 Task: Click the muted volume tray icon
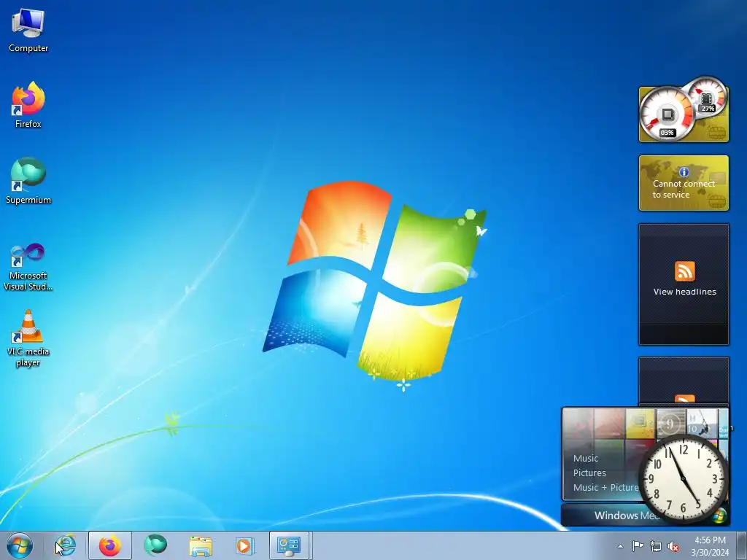[x=673, y=546]
